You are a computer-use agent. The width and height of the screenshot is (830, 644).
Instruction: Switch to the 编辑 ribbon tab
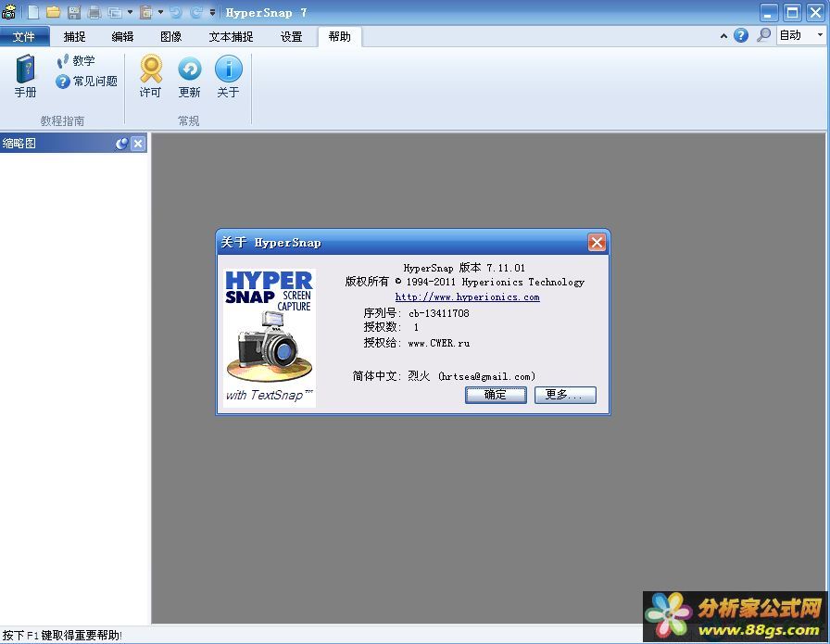pos(122,36)
